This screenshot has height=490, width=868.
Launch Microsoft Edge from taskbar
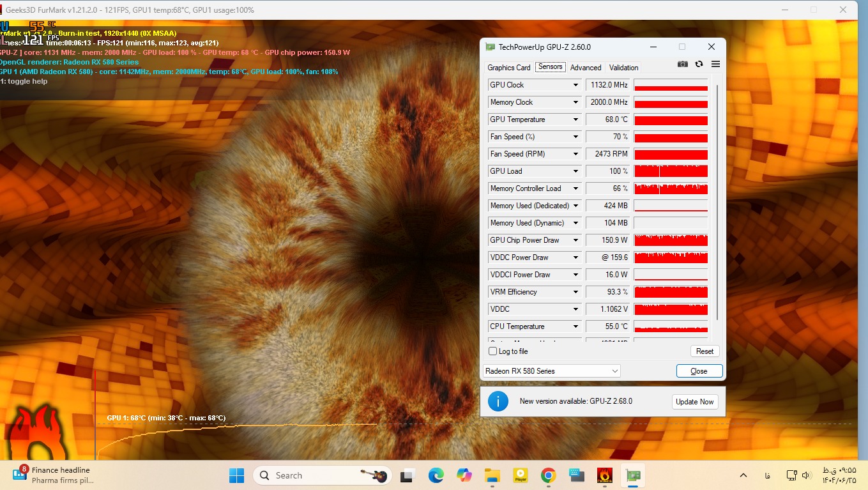point(436,475)
